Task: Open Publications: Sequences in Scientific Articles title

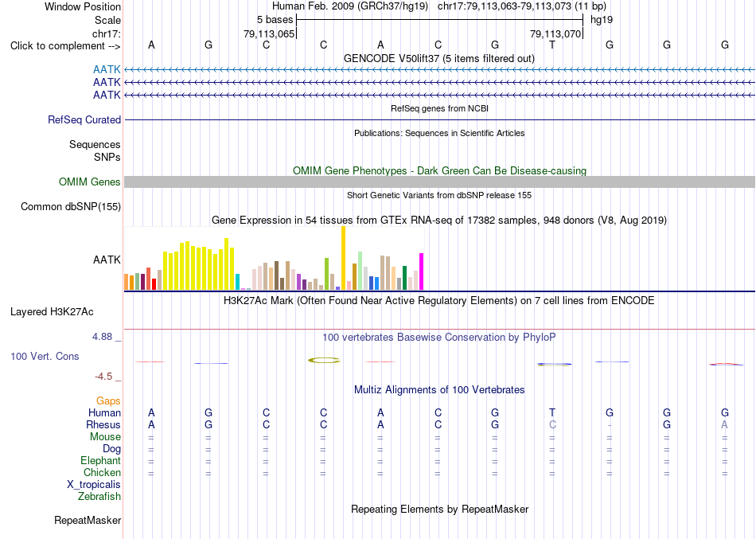Action: point(439,133)
